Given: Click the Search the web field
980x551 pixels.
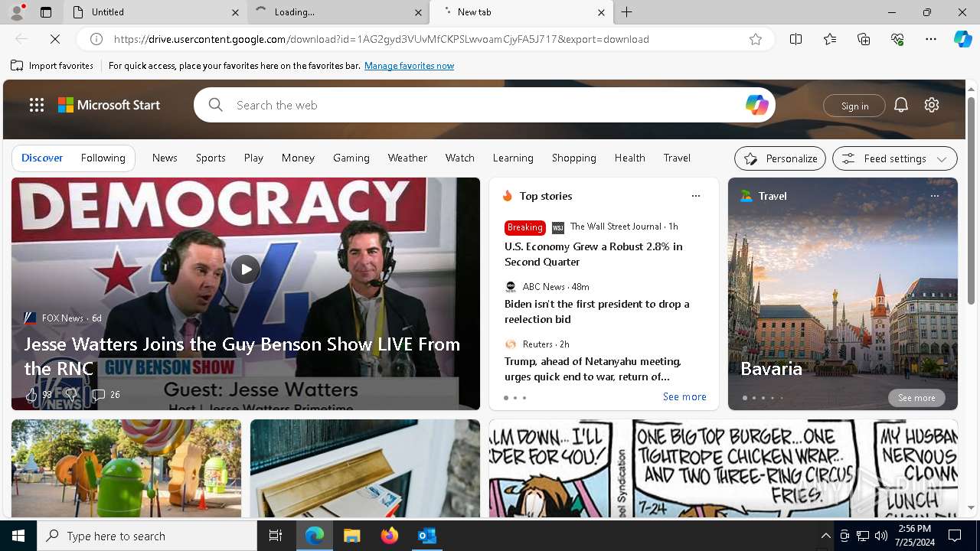Looking at the screenshot, I should tap(484, 105).
